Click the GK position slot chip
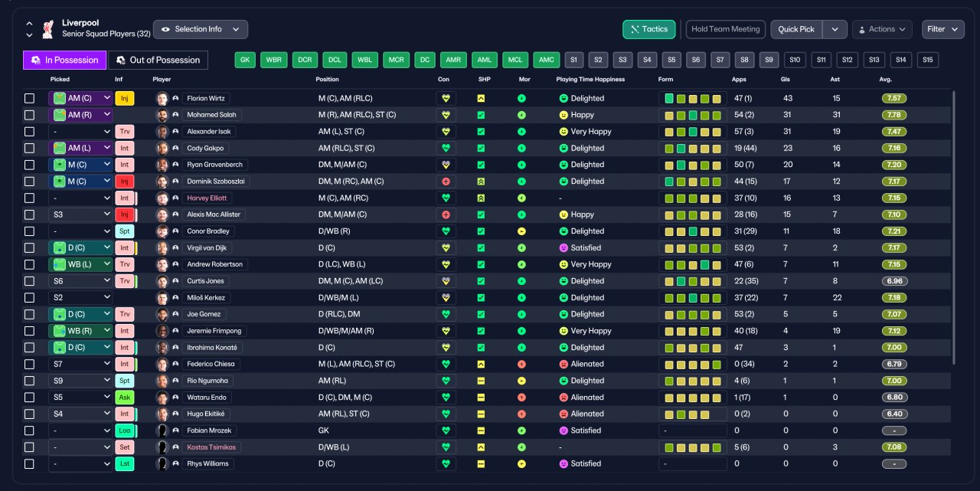Image resolution: width=980 pixels, height=491 pixels. pyautogui.click(x=245, y=60)
